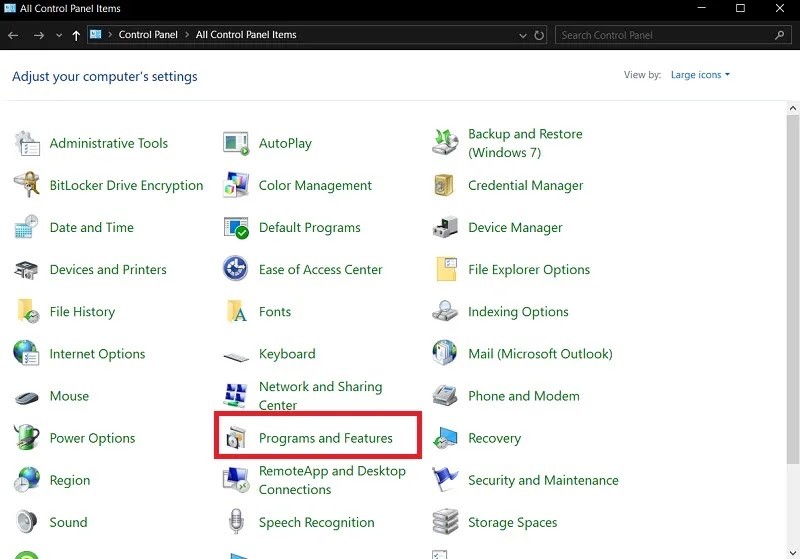Expand the address bar history dropdown
Screen dimensions: 800x559
(x=522, y=35)
